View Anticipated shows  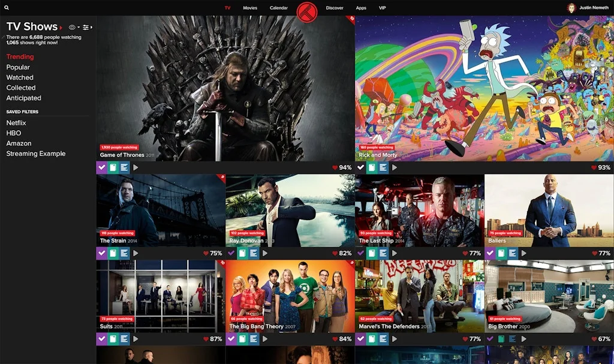click(x=23, y=98)
